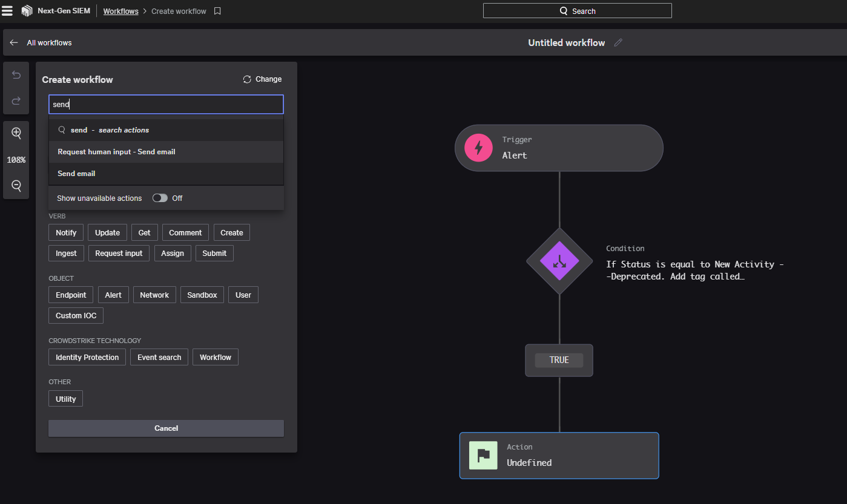Viewport: 847px width, 504px height.
Task: Click the action search input field
Action: [x=166, y=105]
